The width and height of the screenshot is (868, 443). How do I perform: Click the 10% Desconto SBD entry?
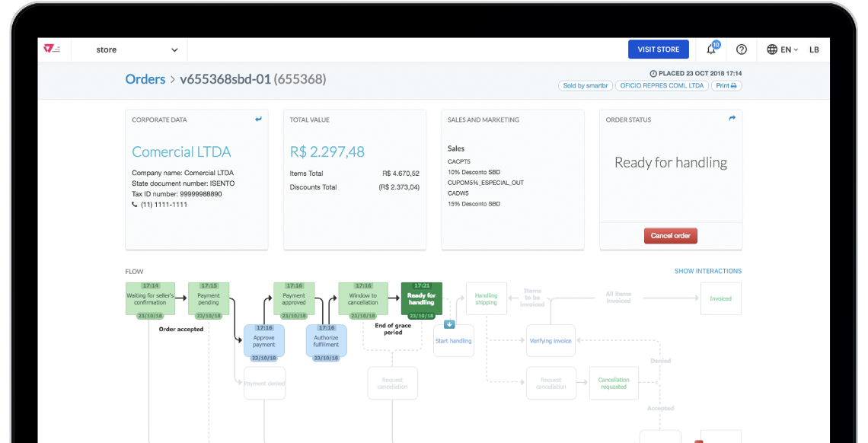point(474,172)
